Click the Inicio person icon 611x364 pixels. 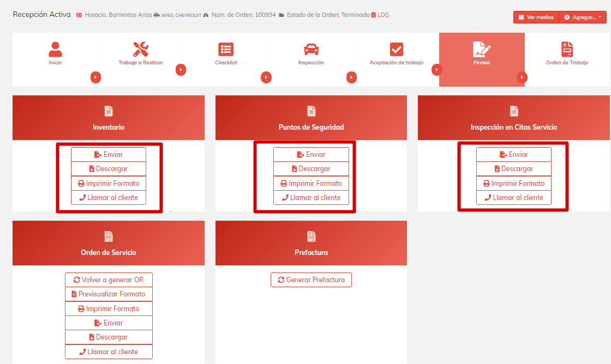point(55,50)
